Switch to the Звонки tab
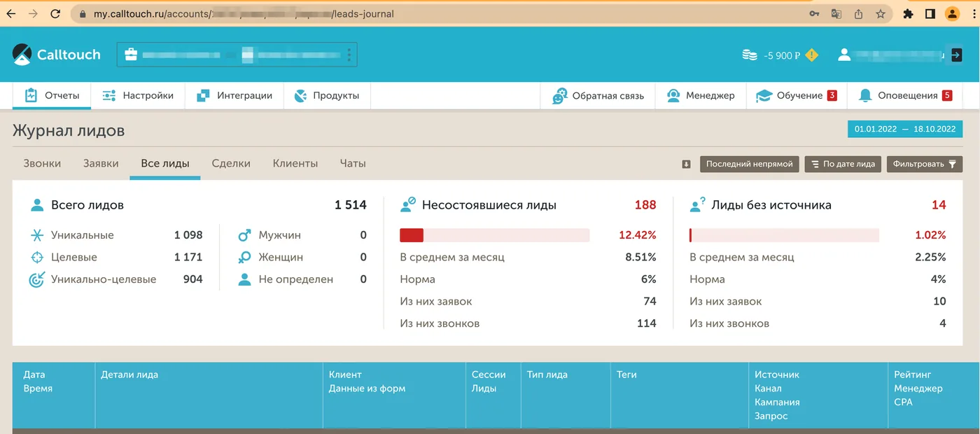 (42, 163)
